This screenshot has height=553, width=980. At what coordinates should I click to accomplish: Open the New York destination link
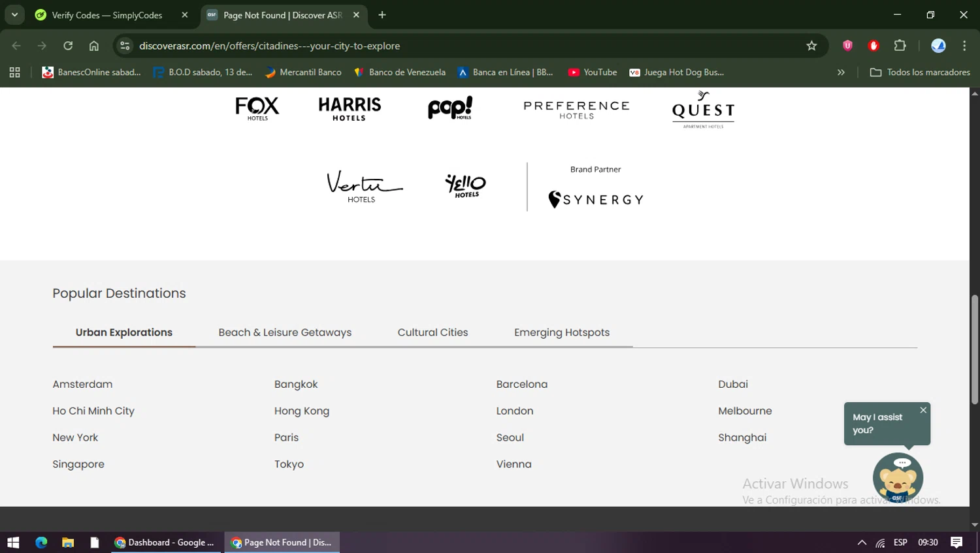(75, 438)
